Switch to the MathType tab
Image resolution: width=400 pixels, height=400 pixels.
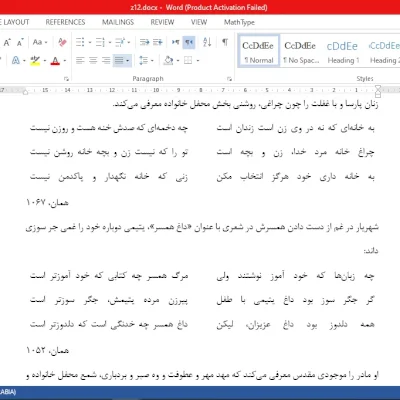[x=239, y=22]
